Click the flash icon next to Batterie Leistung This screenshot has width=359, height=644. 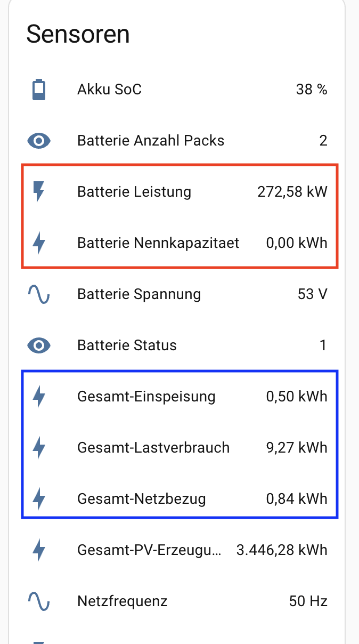(x=39, y=192)
